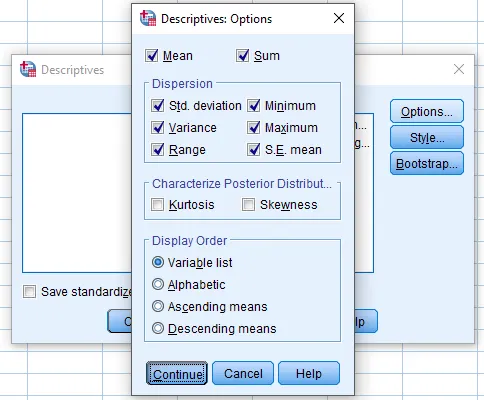
Task: Toggle the Std. deviation checkbox
Action: click(x=157, y=106)
